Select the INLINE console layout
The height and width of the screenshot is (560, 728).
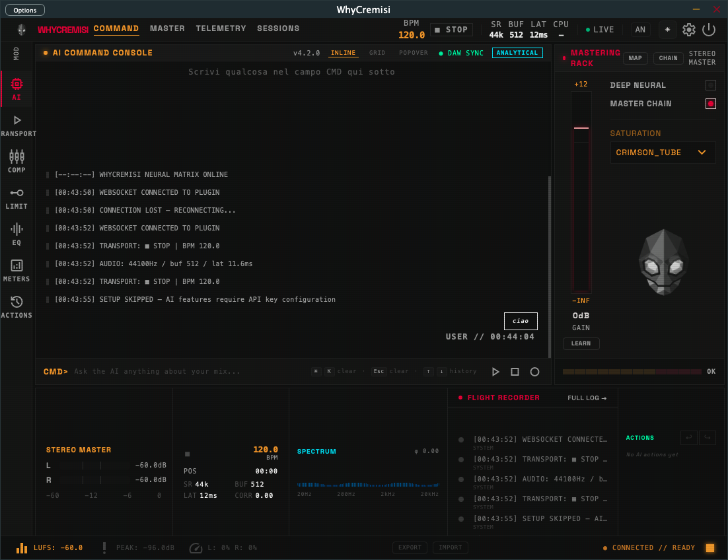[343, 53]
